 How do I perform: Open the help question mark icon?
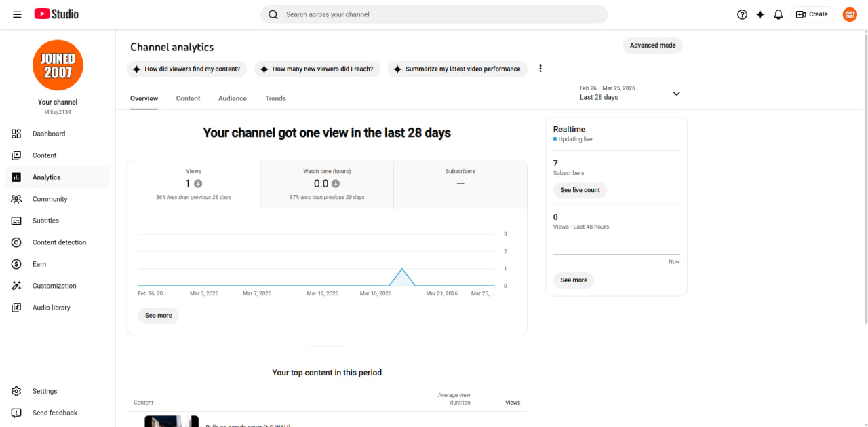[x=742, y=14]
